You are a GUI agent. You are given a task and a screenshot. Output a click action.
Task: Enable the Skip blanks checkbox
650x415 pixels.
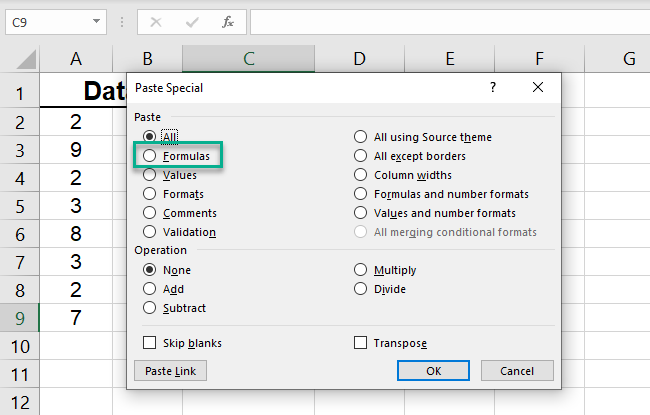150,343
